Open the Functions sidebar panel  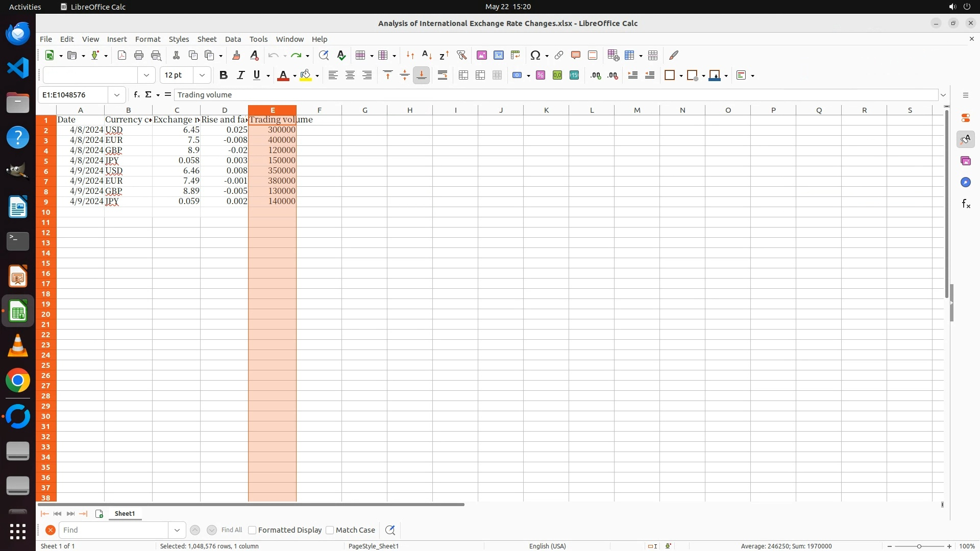point(966,204)
